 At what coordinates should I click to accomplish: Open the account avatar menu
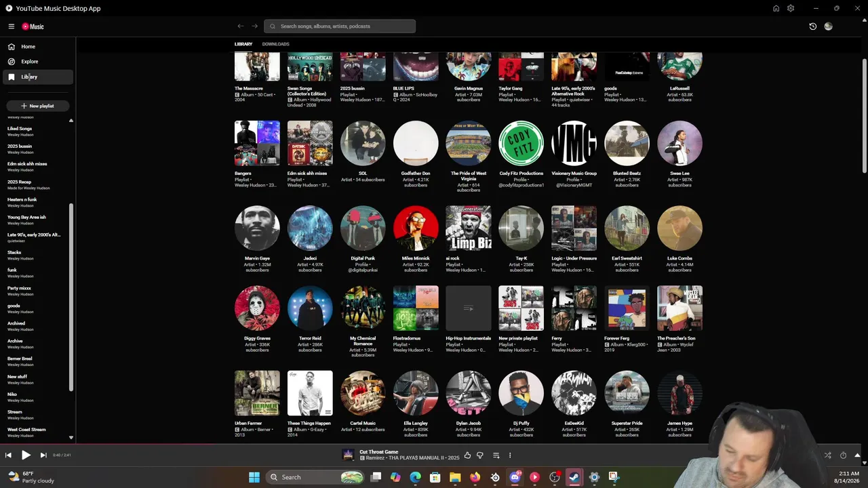828,26
